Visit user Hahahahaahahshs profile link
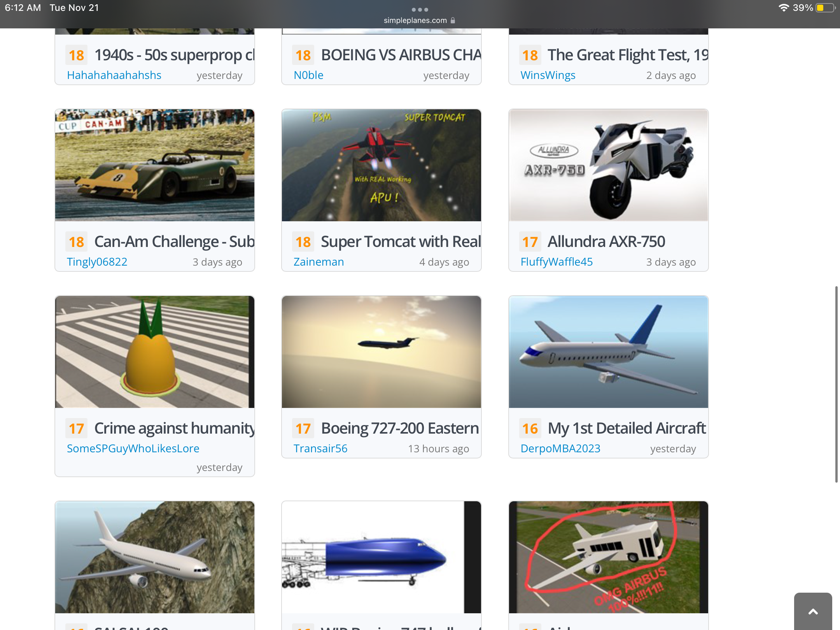 (x=114, y=75)
